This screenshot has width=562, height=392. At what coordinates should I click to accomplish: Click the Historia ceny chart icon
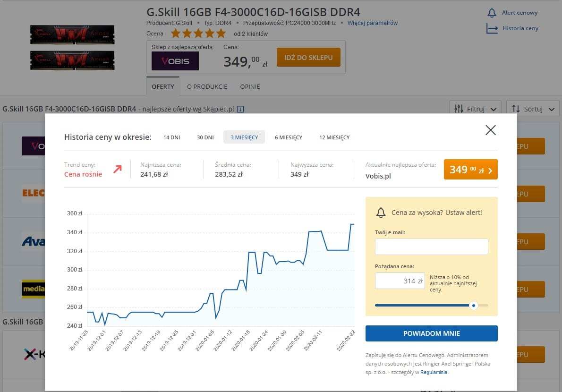point(492,28)
